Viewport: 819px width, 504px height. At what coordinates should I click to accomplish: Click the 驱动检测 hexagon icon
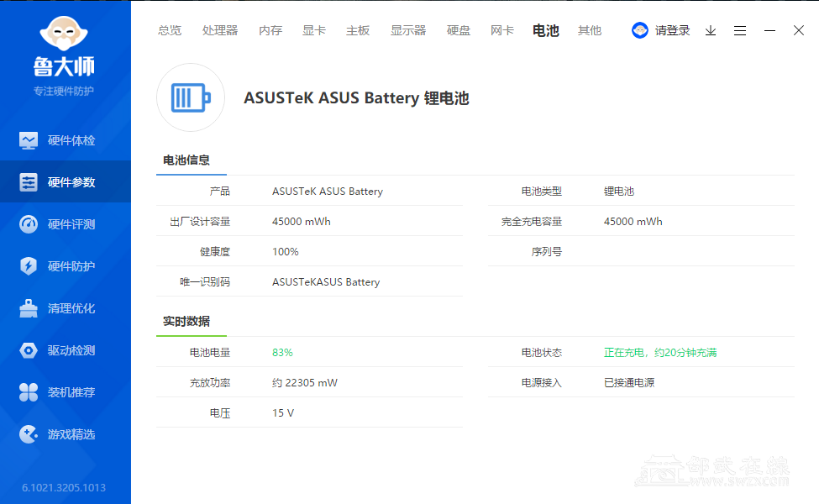click(29, 350)
